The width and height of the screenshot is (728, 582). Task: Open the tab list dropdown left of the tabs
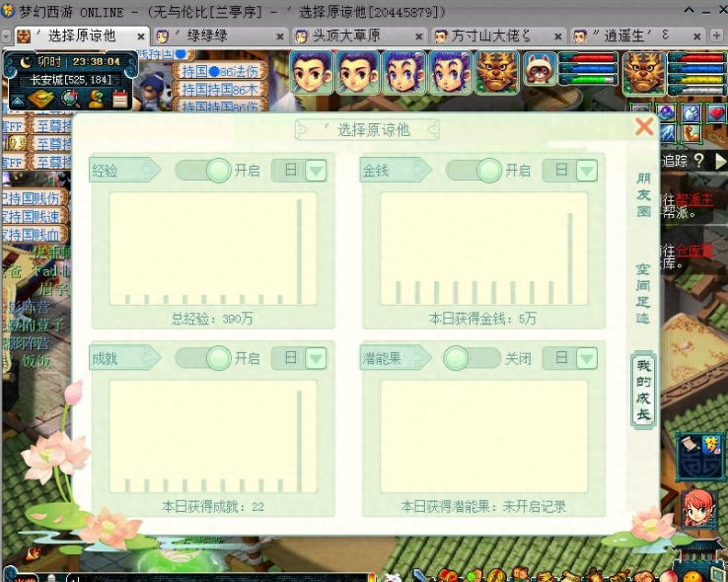(7, 36)
